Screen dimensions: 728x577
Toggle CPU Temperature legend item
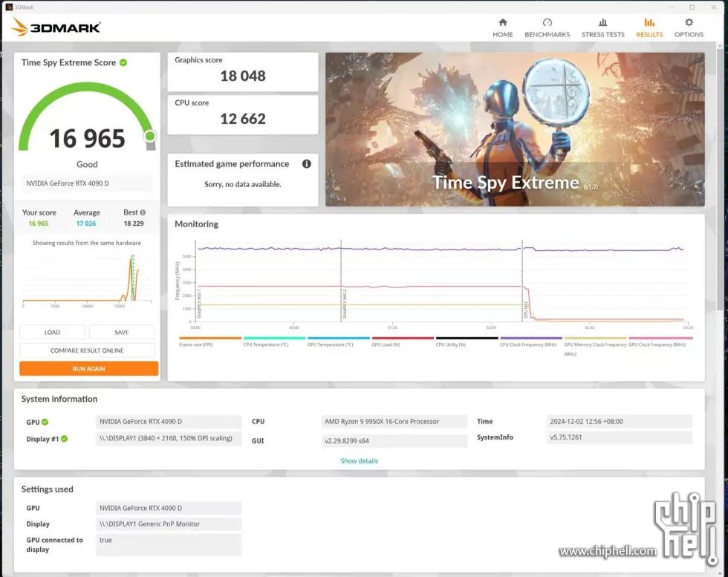[x=274, y=342]
